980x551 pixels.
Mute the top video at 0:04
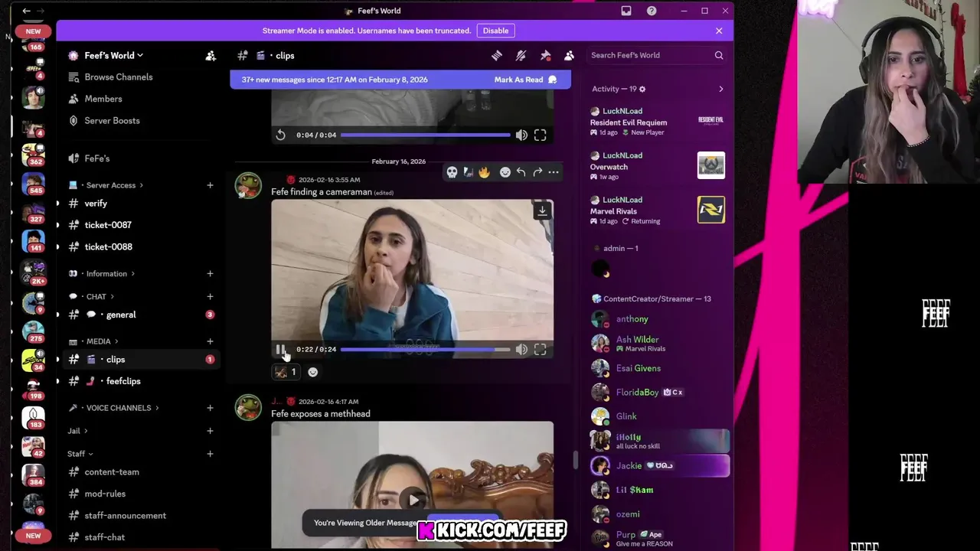point(521,135)
